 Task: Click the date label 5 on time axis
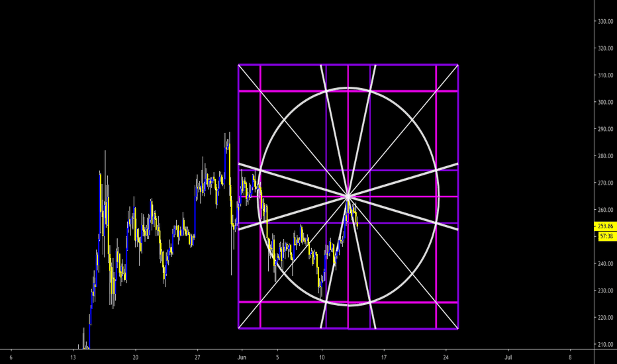(x=277, y=357)
